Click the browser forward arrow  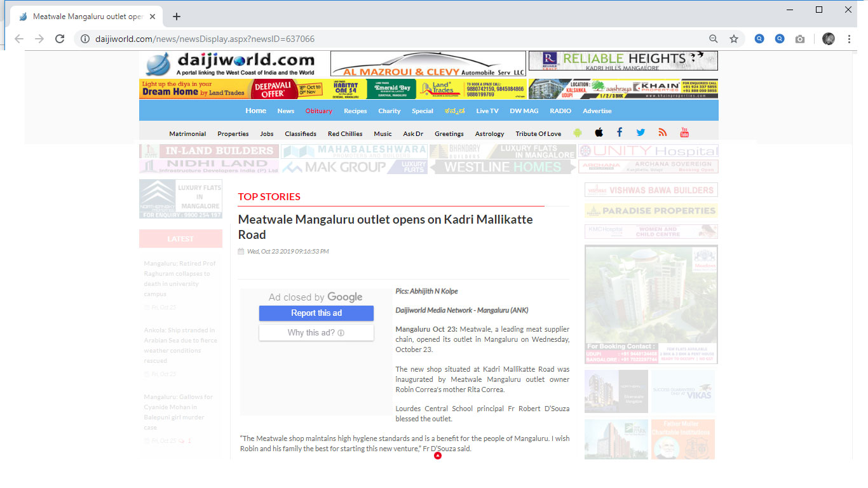pyautogui.click(x=39, y=39)
